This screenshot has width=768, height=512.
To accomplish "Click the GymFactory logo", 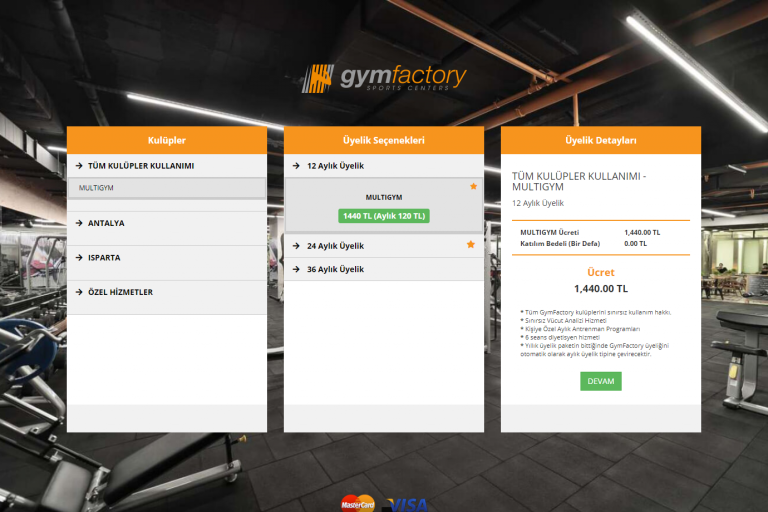I will tap(384, 79).
